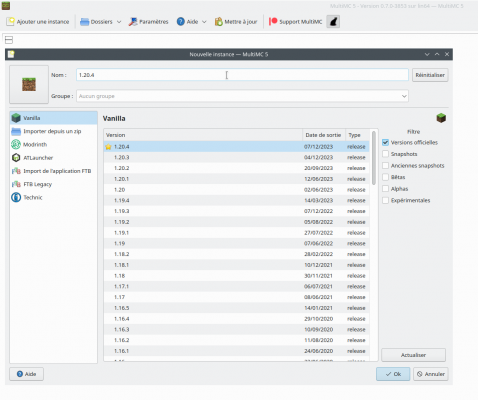Confirm with the Ok button

(393, 374)
